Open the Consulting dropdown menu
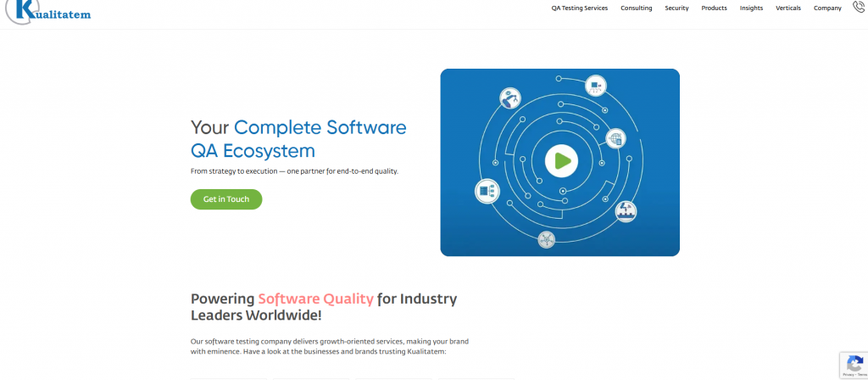Viewport: 868px width, 380px height. [x=636, y=8]
